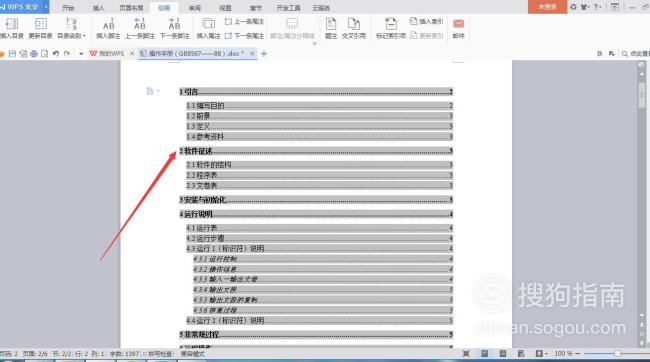
Task: Click 插入索引 (Insert Index)
Action: coord(426,22)
